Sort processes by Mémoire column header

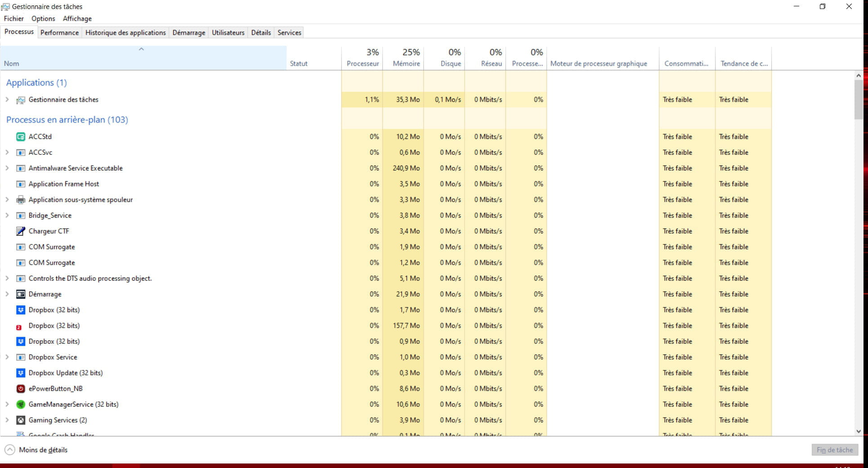tap(406, 63)
